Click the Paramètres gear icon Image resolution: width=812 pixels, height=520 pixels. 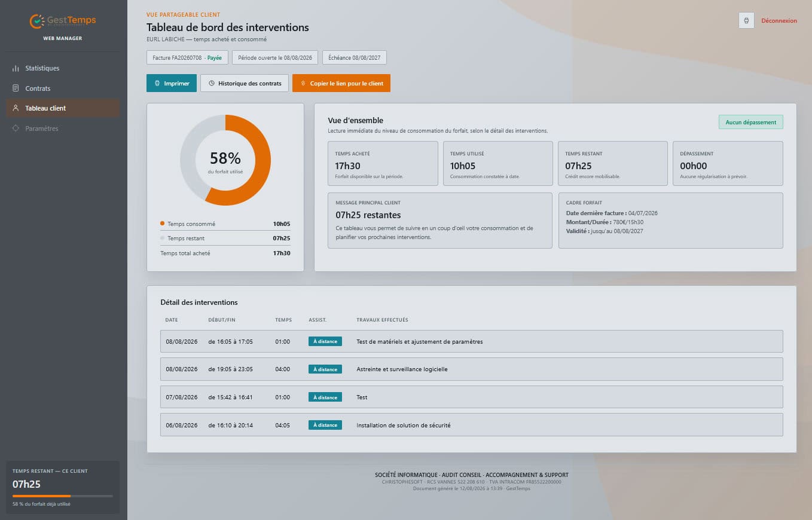(x=16, y=129)
